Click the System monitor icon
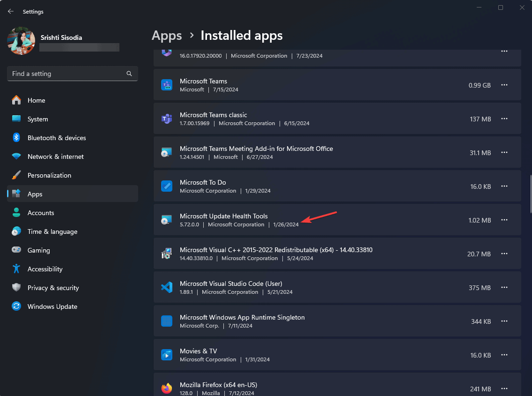This screenshot has width=532, height=396. coord(16,119)
